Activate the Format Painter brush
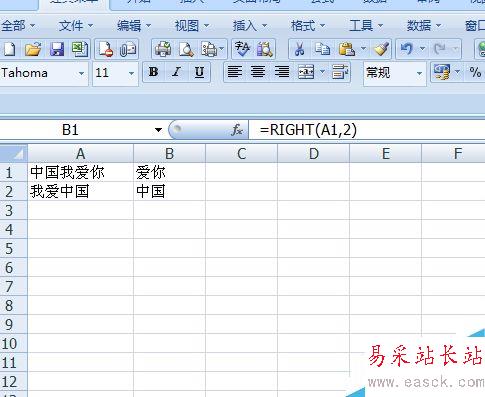Viewport: 485px width, 397px height. pos(382,50)
